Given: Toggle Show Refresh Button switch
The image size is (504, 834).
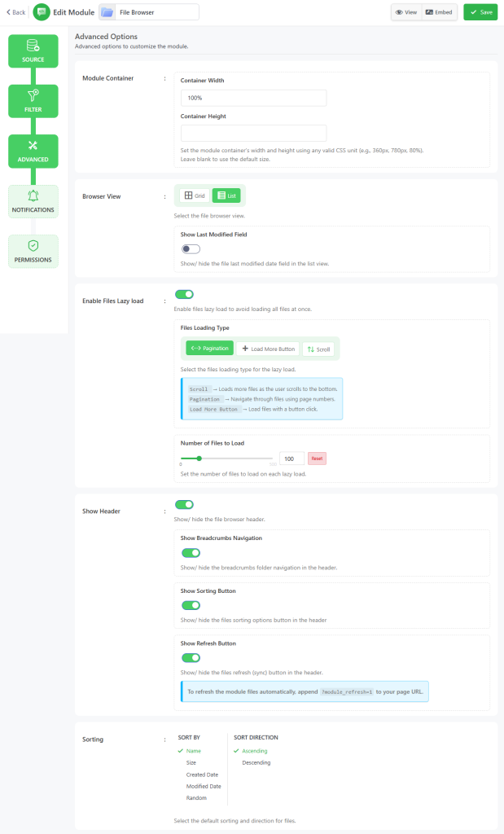Looking at the screenshot, I should click(191, 658).
